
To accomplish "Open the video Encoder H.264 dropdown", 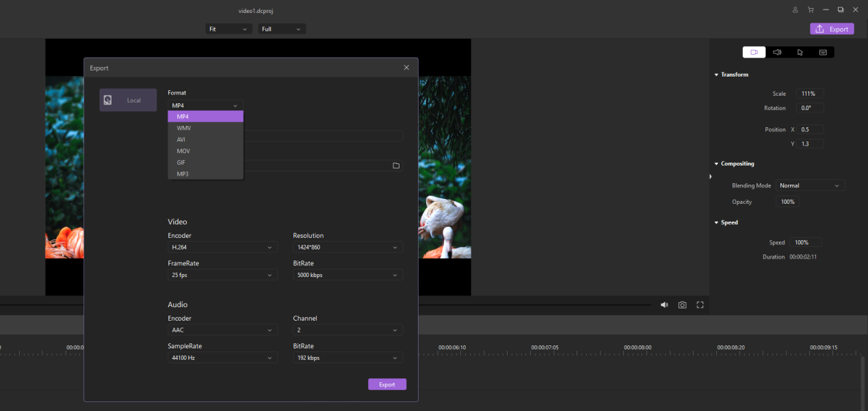I will click(223, 247).
